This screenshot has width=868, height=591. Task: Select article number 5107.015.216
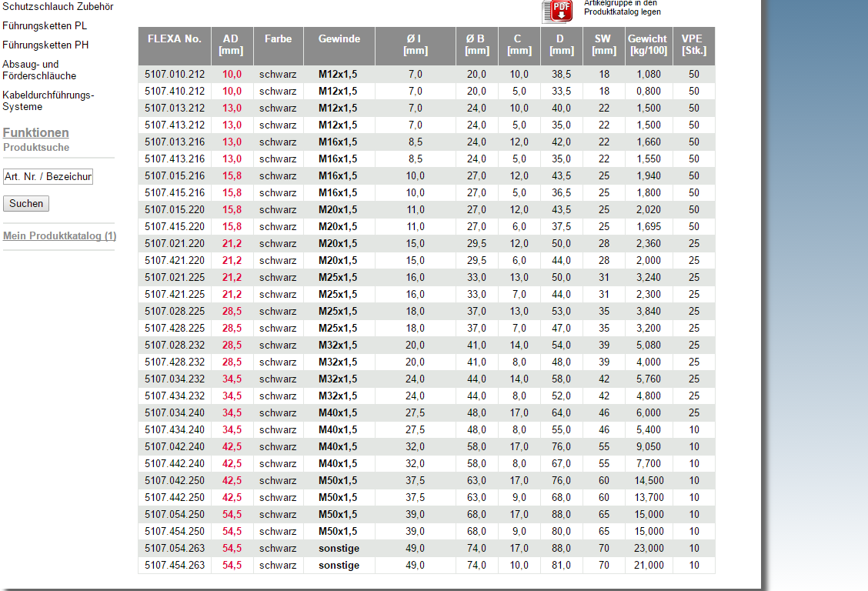click(175, 176)
